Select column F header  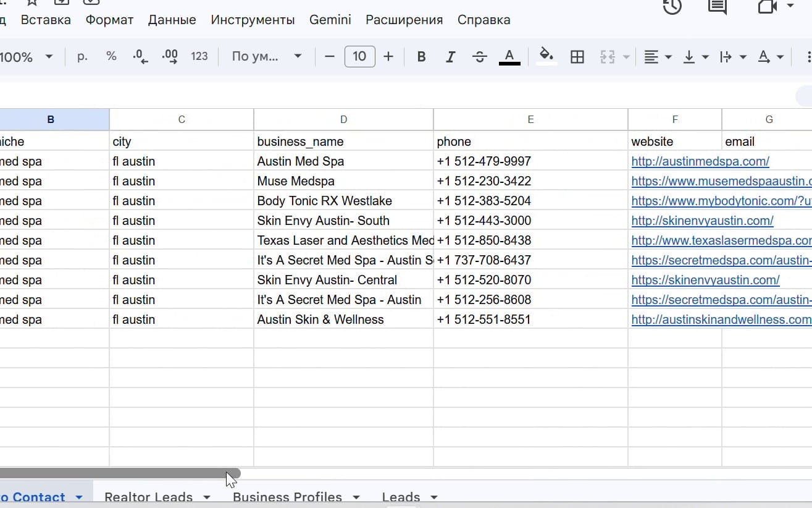[x=675, y=119]
